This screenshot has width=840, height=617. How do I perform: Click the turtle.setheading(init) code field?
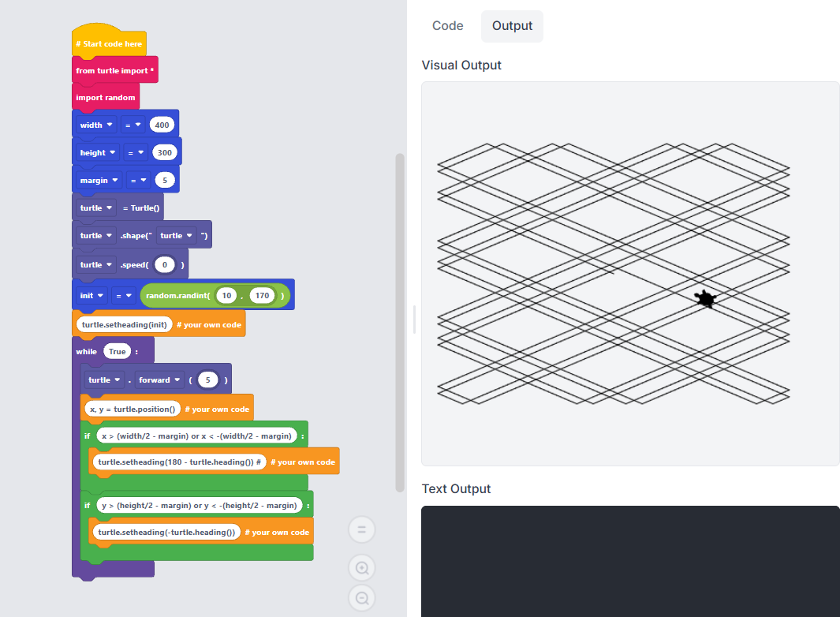[124, 324]
